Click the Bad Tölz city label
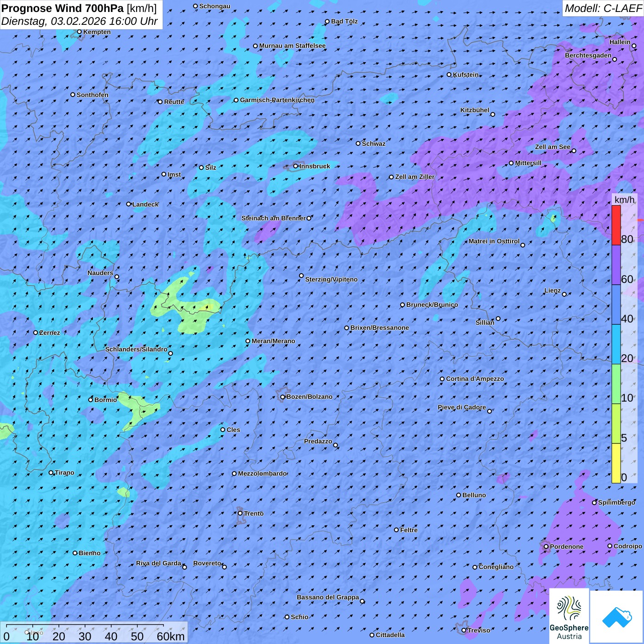This screenshot has height=644, width=644. [344, 21]
